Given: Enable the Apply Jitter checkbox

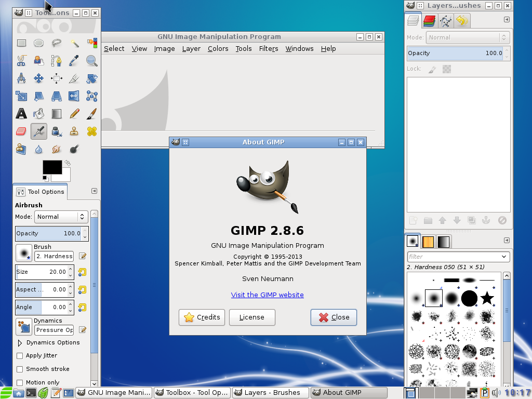Looking at the screenshot, I should coord(20,355).
